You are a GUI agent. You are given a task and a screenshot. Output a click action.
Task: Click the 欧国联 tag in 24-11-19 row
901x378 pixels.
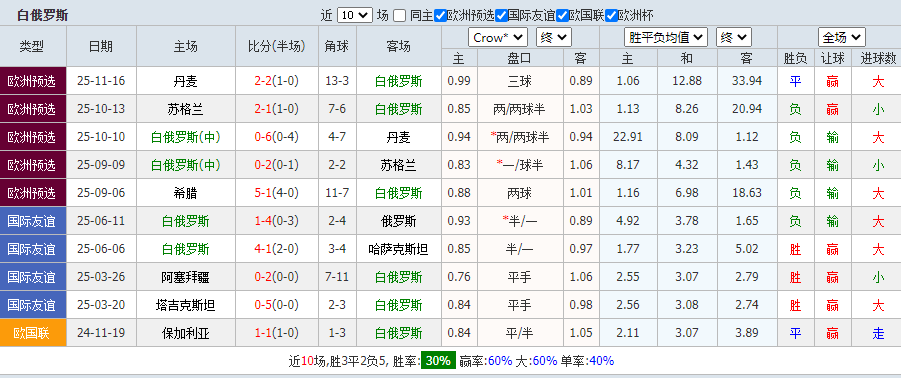coord(33,333)
